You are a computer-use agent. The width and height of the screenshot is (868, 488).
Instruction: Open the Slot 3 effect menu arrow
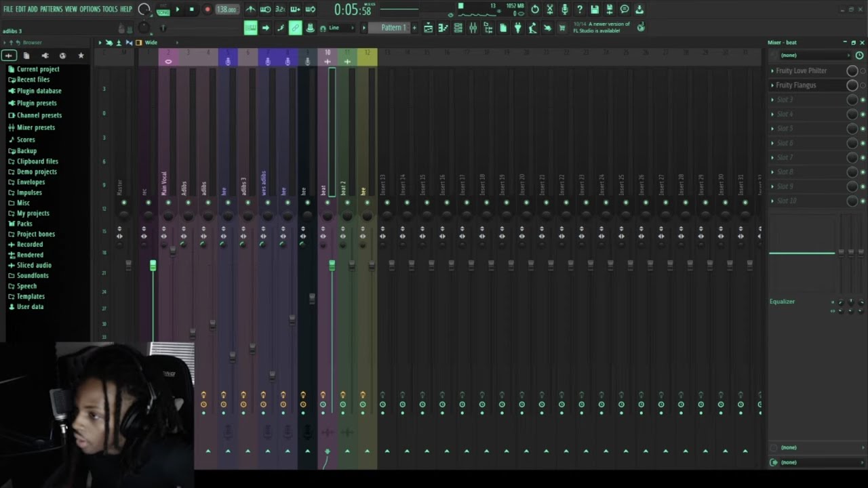point(772,100)
